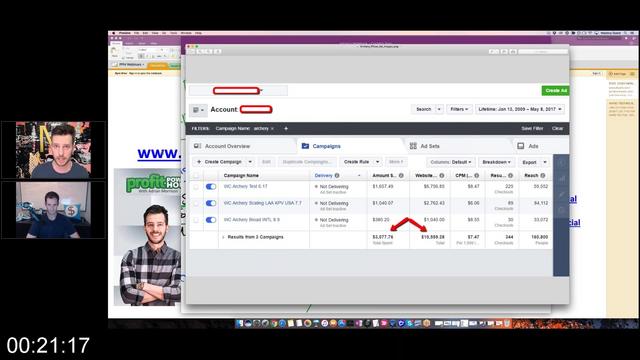Screen dimensions: 640x360
Task: Open the arrow next to Export
Action: [544, 162]
